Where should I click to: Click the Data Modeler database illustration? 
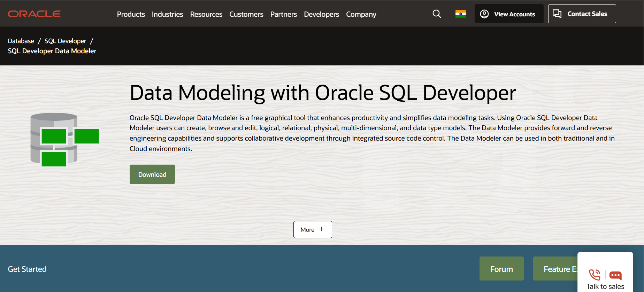coord(65,140)
